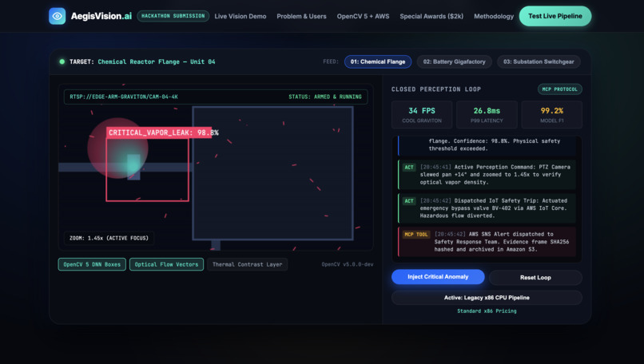Open the Methodology nav link
644x364 pixels.
point(494,17)
